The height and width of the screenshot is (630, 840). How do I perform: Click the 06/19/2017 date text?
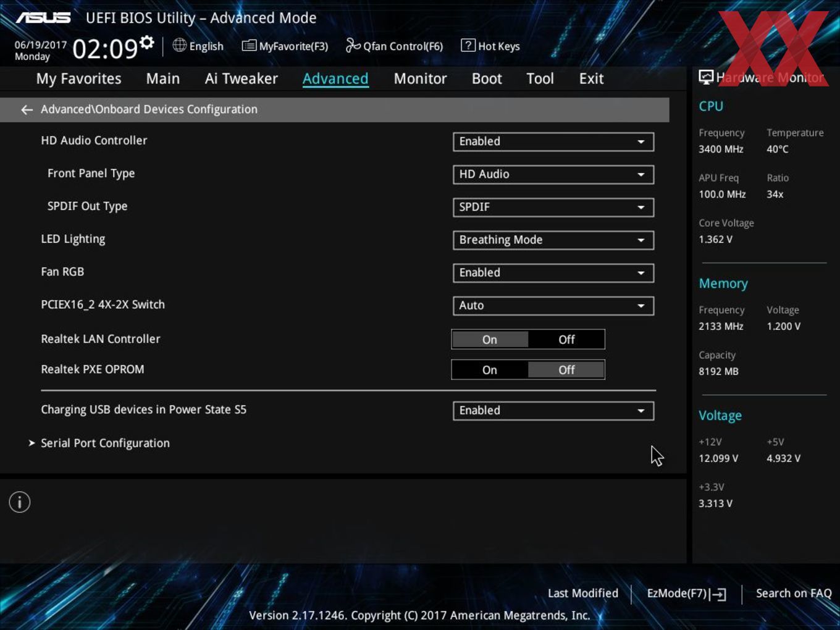[x=41, y=45]
